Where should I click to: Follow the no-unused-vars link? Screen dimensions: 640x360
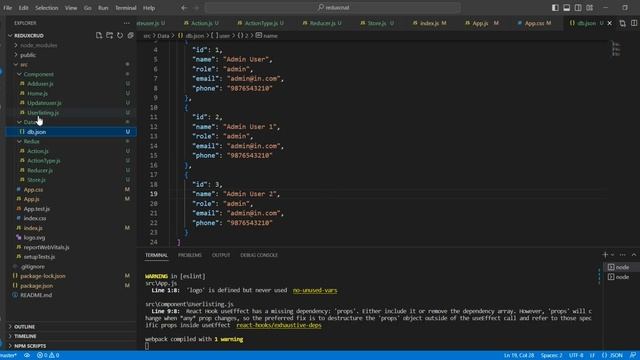coord(315,290)
